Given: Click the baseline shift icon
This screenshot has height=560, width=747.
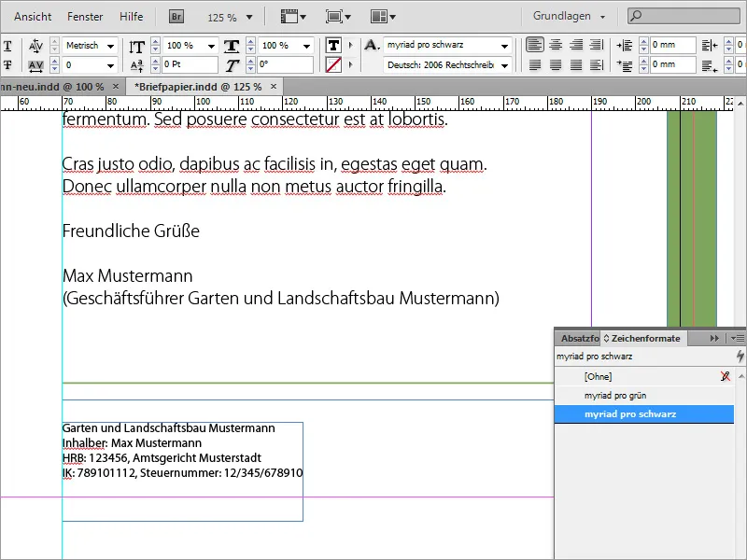Looking at the screenshot, I should [x=136, y=65].
